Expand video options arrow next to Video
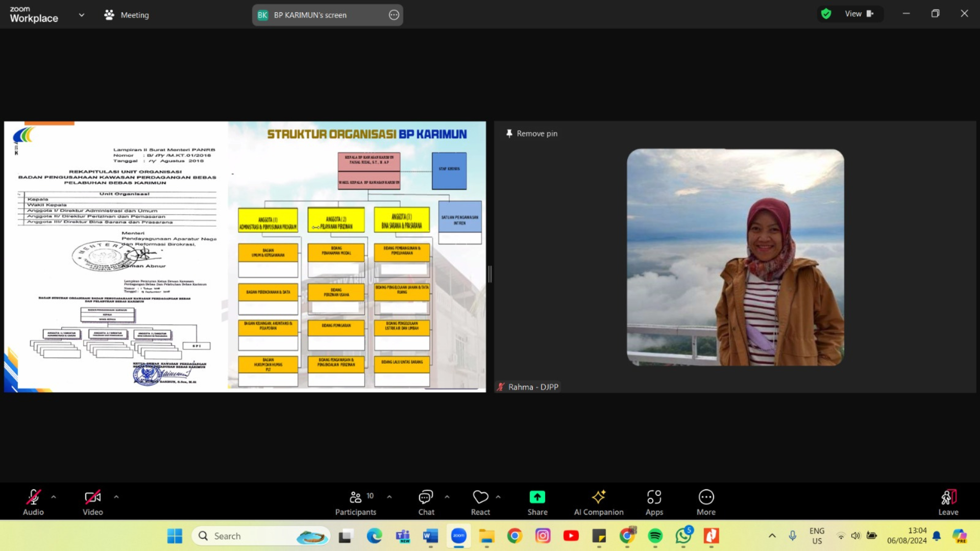Screen dimensions: 980x551 (116, 497)
